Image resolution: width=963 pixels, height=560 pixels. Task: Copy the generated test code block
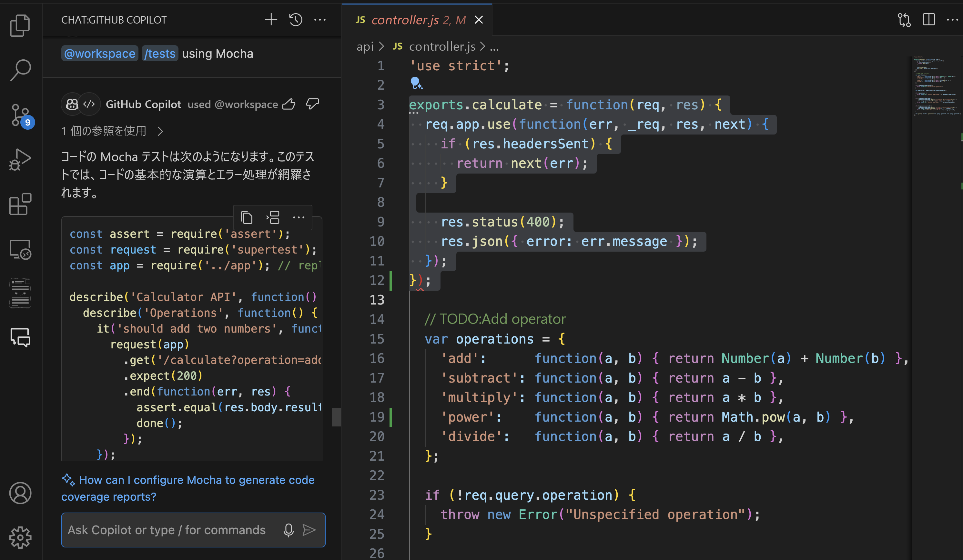247,218
